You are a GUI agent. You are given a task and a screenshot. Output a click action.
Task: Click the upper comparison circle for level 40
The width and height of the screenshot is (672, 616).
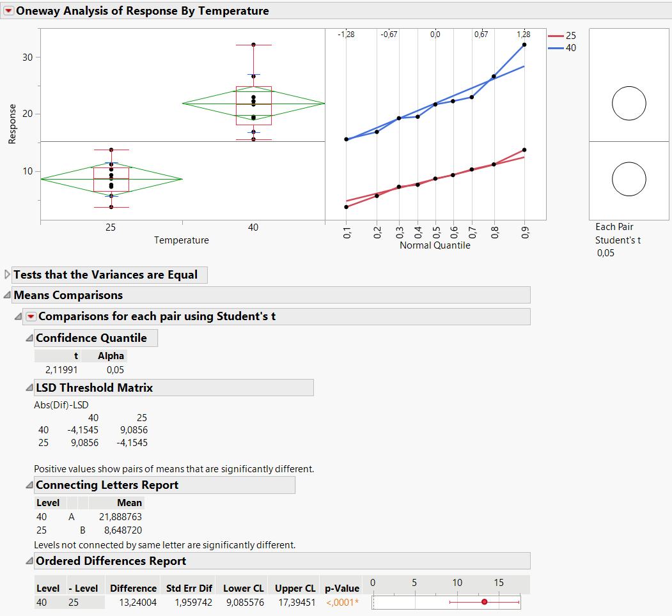coord(629,103)
